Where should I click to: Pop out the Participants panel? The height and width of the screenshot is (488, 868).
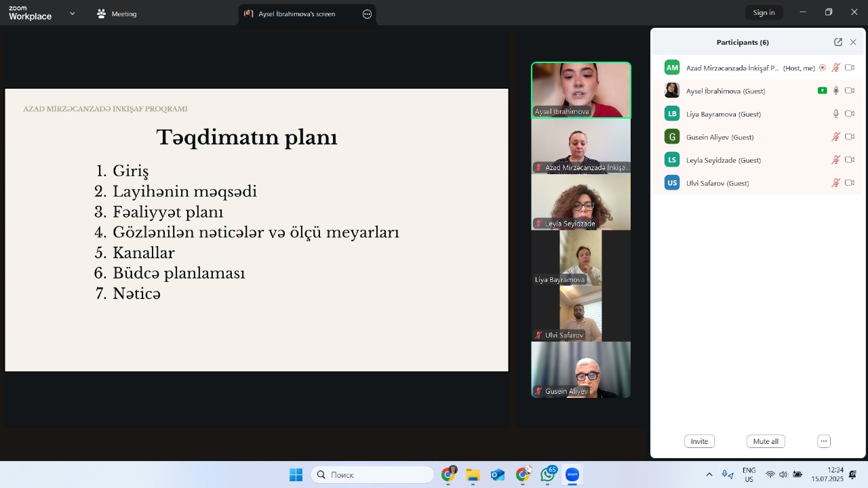(x=838, y=42)
